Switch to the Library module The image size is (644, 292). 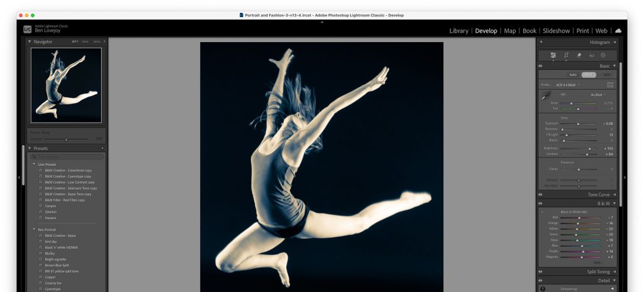(458, 31)
